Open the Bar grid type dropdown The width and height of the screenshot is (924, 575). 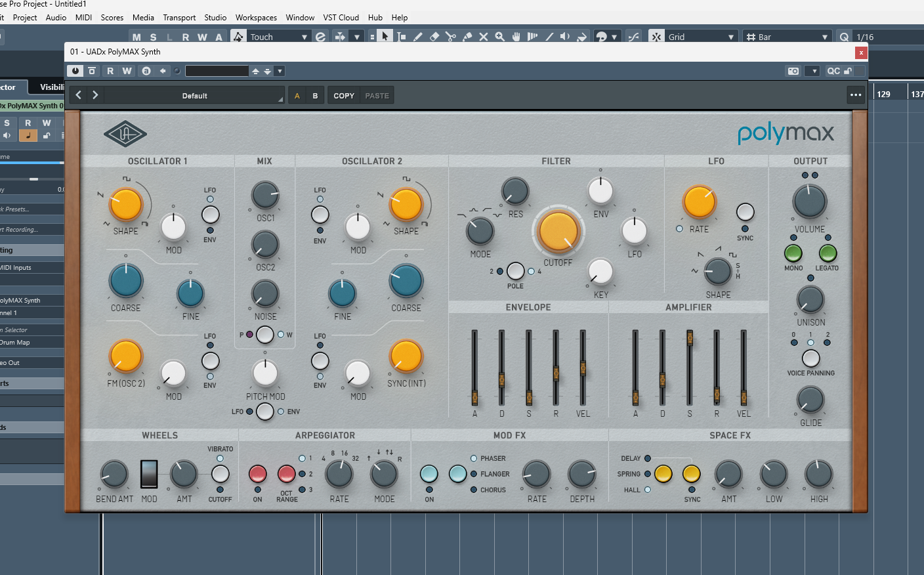pos(787,37)
